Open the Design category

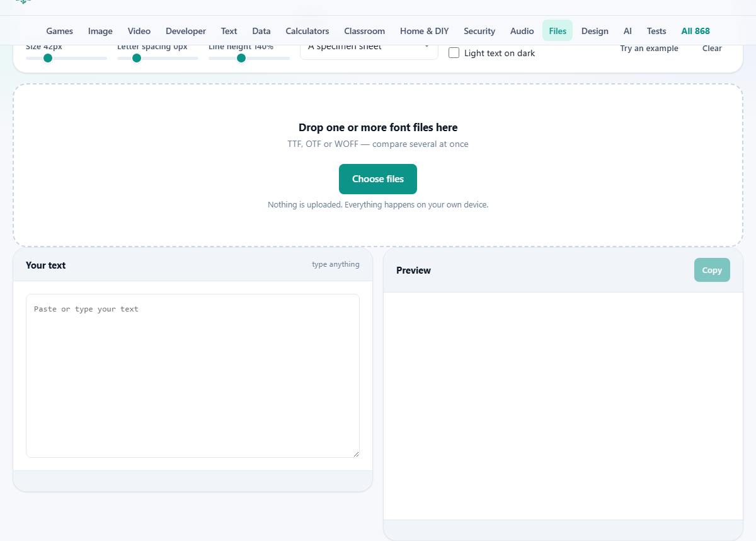click(x=595, y=31)
